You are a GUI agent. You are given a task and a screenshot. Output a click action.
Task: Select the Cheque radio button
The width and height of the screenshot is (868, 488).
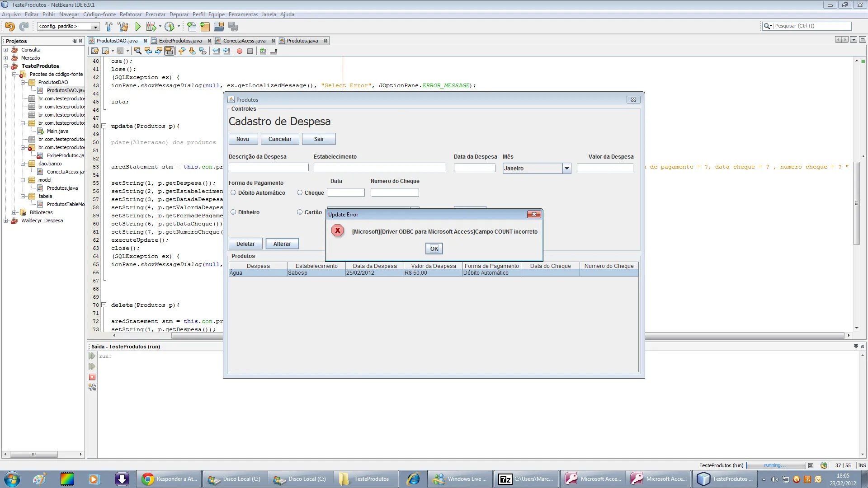tap(300, 192)
